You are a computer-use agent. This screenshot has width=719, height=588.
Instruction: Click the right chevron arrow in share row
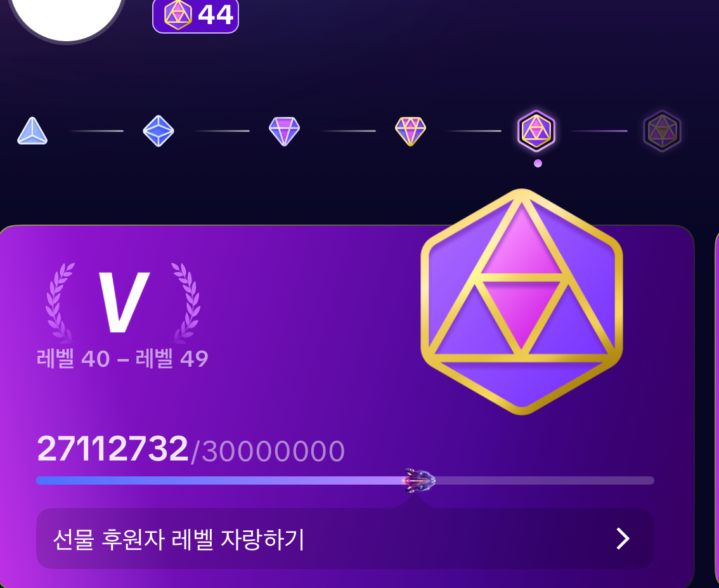(x=622, y=539)
